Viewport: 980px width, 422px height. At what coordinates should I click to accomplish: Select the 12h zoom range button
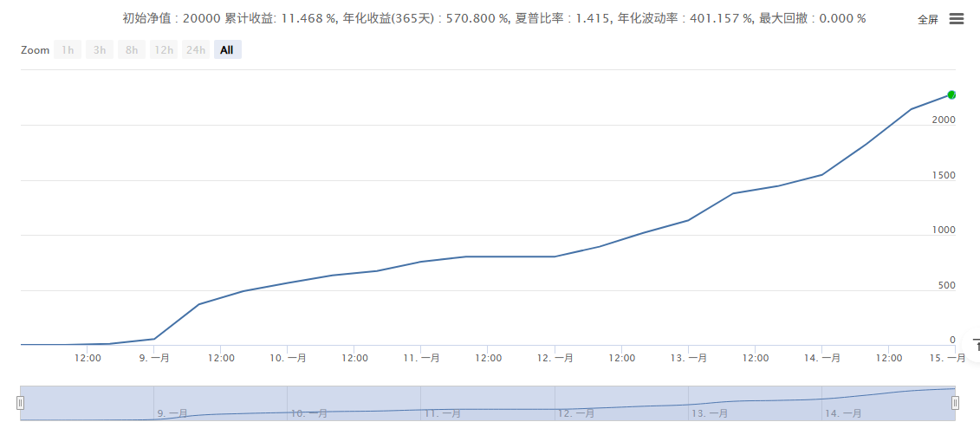point(164,50)
